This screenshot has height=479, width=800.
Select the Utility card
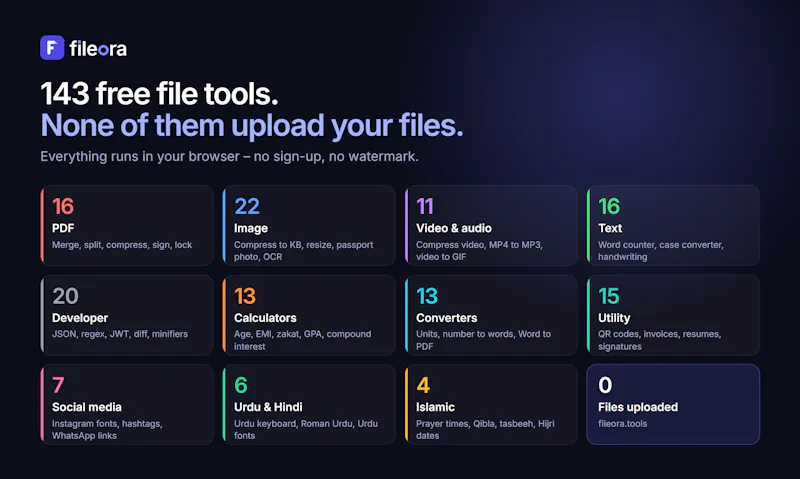point(673,315)
